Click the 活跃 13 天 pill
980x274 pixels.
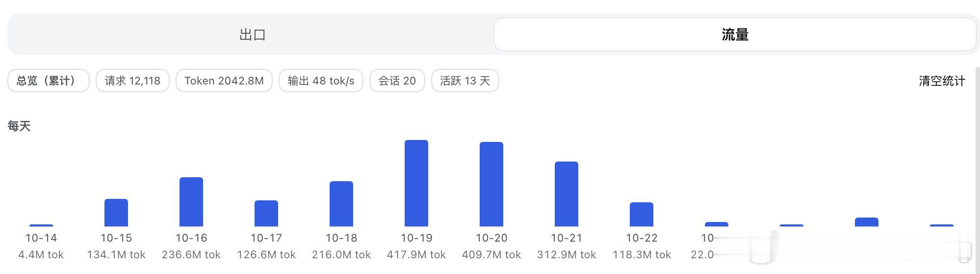(465, 81)
